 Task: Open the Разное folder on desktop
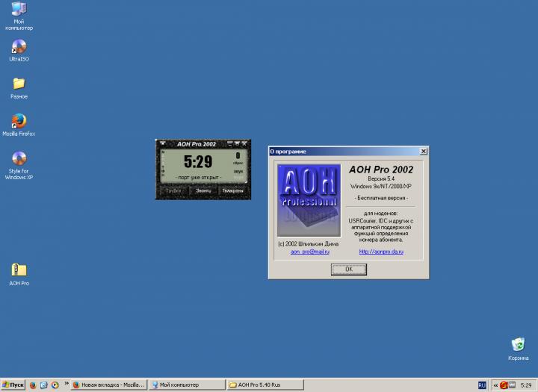19,84
